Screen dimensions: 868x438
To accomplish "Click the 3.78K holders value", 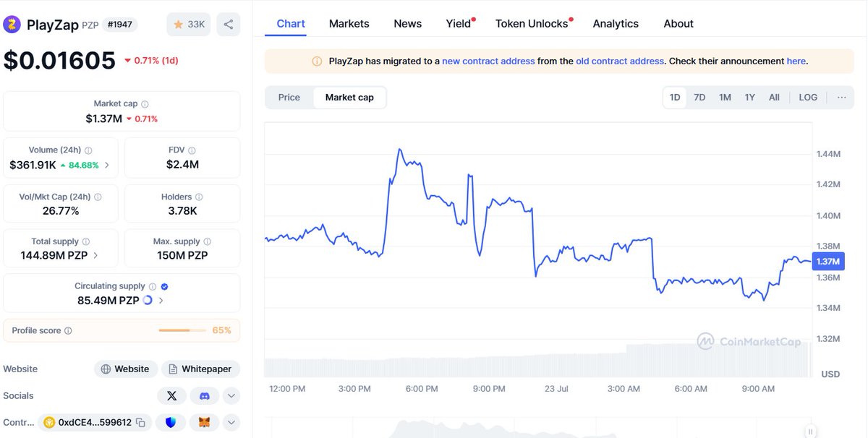I will (182, 210).
